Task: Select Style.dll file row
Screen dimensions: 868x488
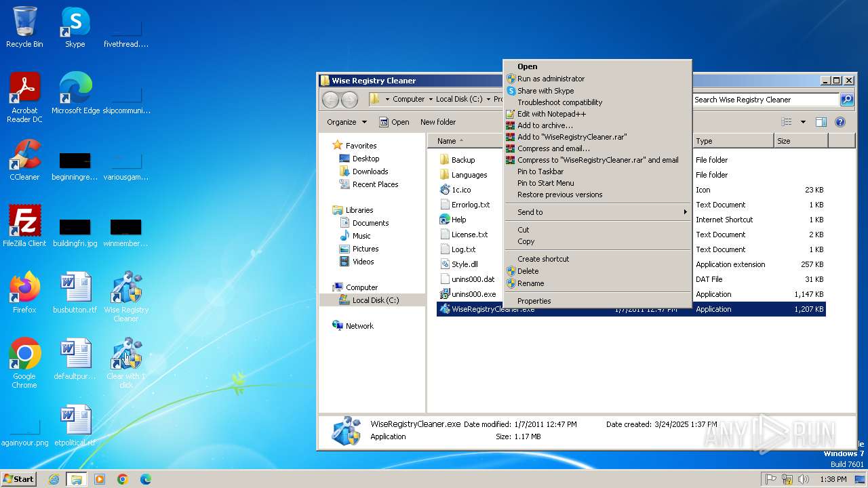Action: point(631,264)
